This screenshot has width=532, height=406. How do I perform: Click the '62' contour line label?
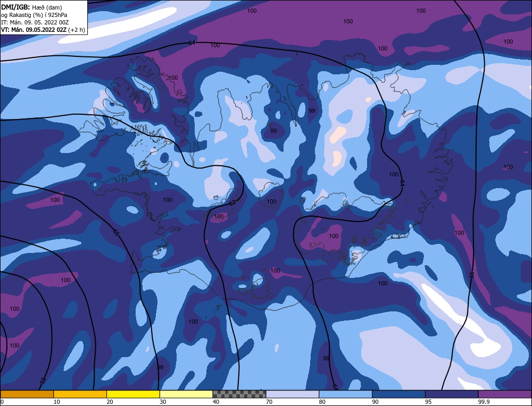tap(232, 203)
